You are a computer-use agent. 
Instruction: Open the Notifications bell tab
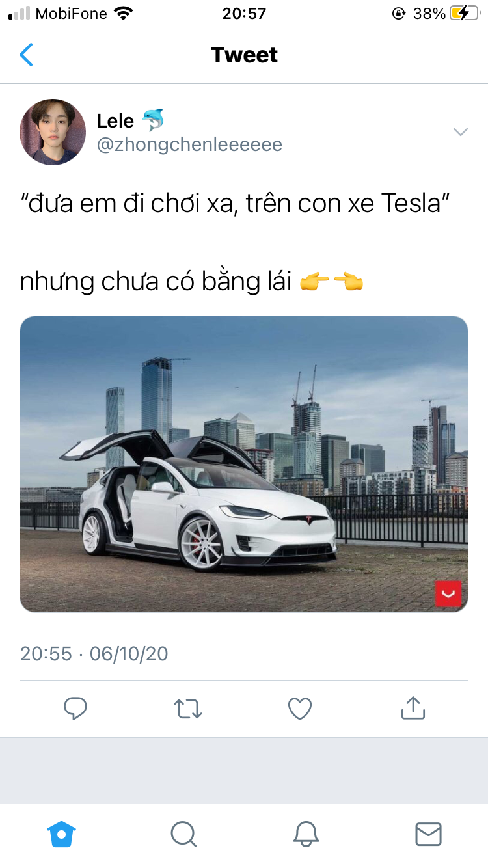pos(306,834)
